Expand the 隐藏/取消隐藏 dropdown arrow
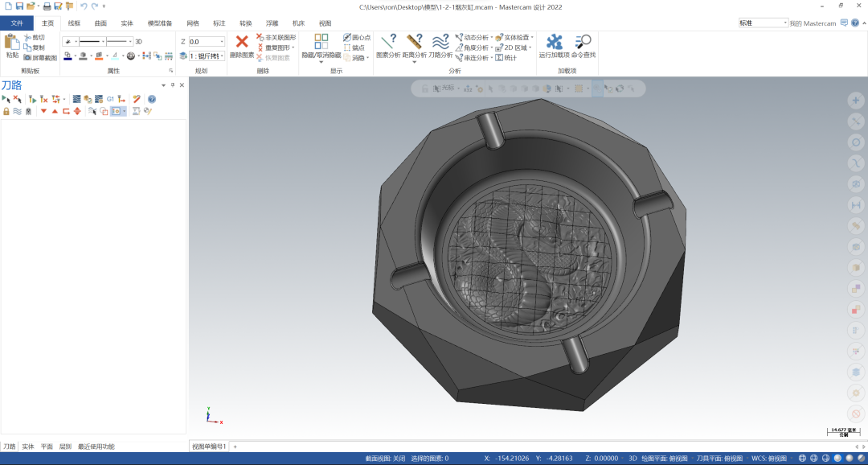The height and width of the screenshot is (465, 868). click(x=321, y=61)
